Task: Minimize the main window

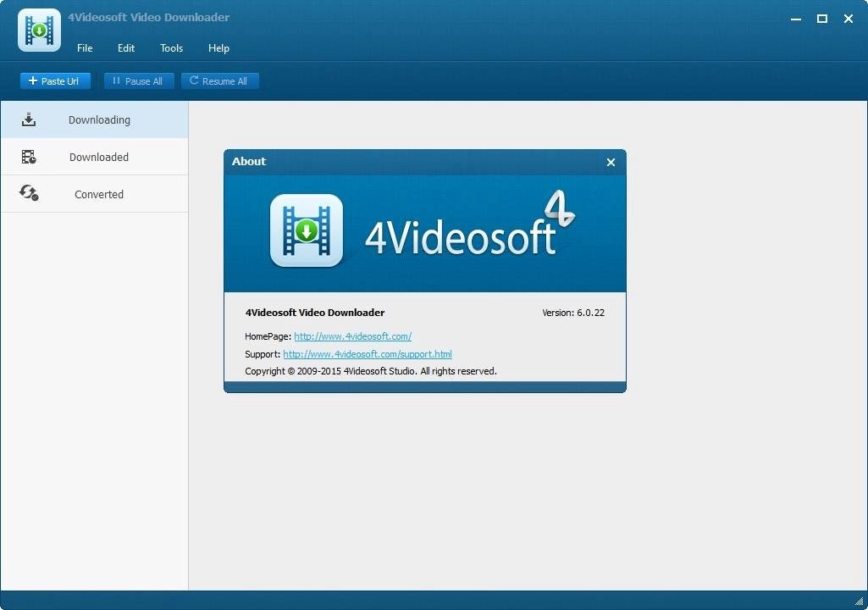Action: pos(796,19)
